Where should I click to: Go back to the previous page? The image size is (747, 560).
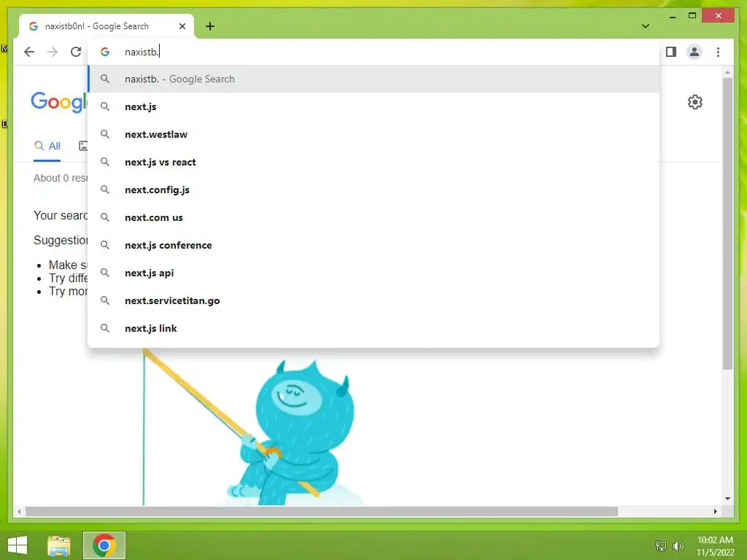point(29,52)
